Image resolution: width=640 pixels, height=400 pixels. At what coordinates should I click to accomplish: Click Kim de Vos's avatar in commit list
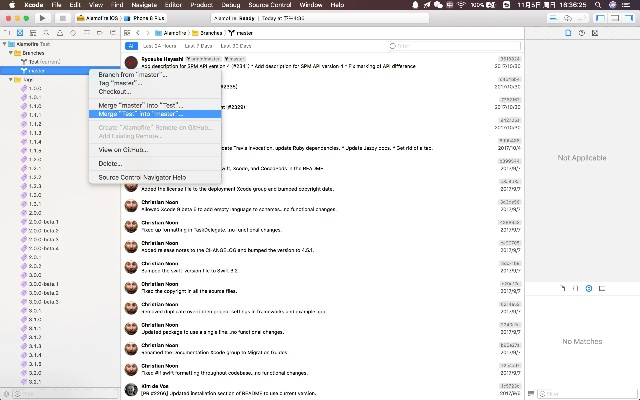click(131, 390)
